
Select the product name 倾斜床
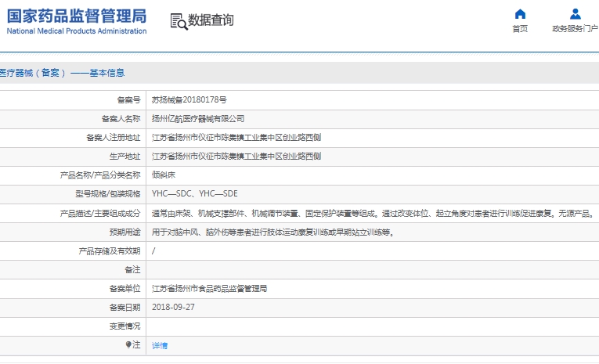click(x=164, y=175)
